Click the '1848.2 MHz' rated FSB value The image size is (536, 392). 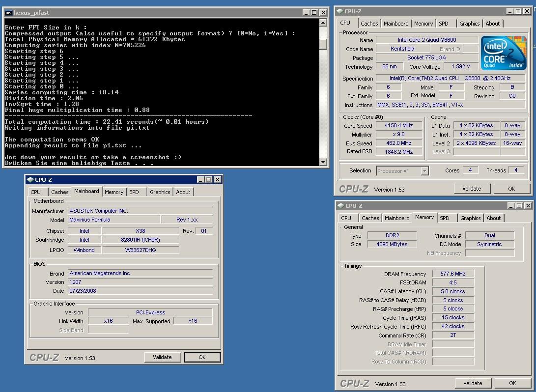pyautogui.click(x=399, y=152)
